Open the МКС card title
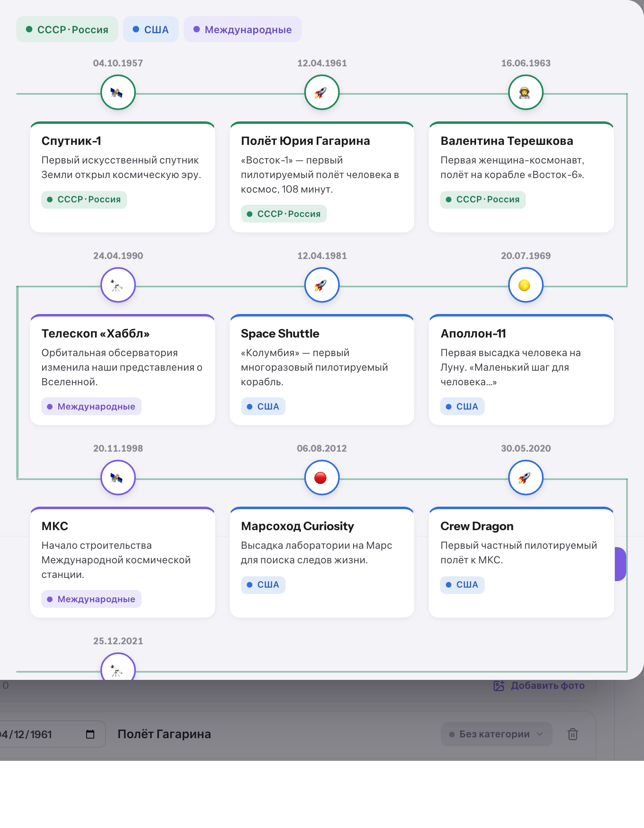This screenshot has width=644, height=828. pos(55,526)
